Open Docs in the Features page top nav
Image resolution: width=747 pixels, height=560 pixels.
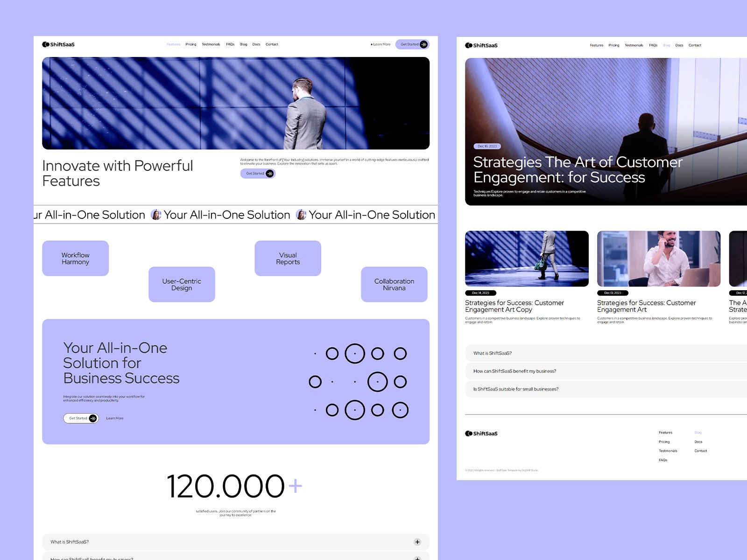(256, 44)
